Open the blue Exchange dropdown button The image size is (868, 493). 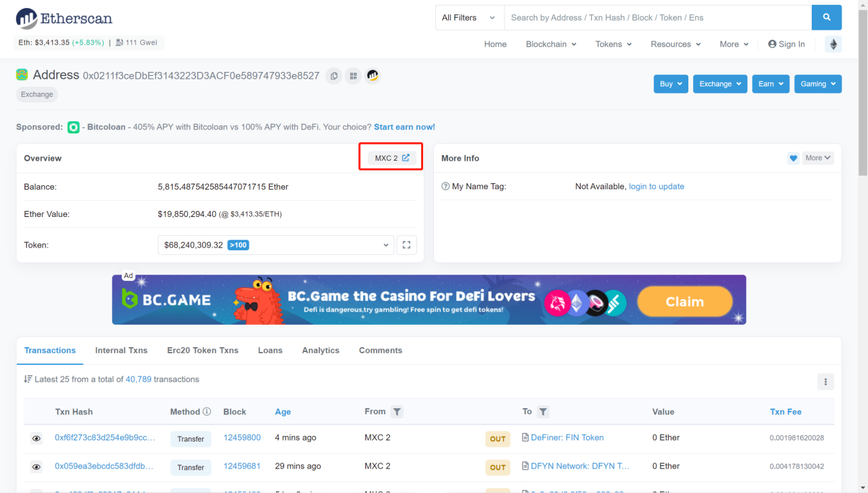(x=720, y=84)
